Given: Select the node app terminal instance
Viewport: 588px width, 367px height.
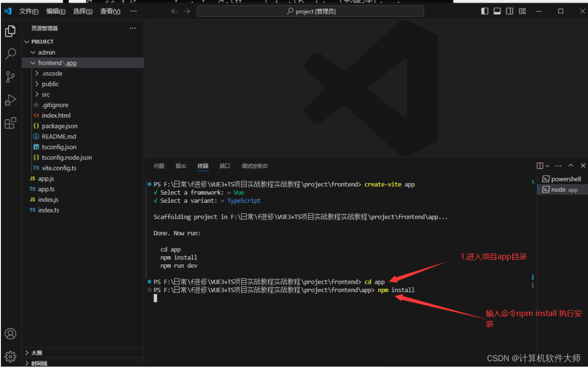Looking at the screenshot, I should point(562,189).
